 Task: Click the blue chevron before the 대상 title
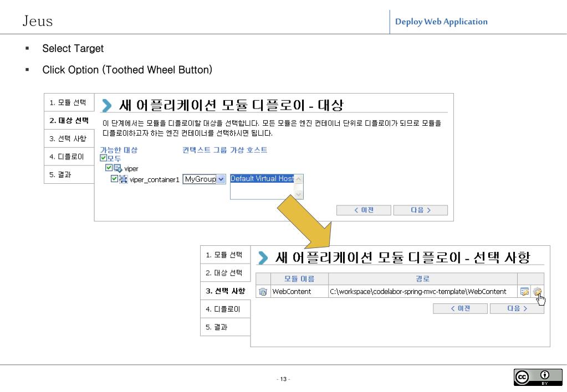tap(106, 106)
